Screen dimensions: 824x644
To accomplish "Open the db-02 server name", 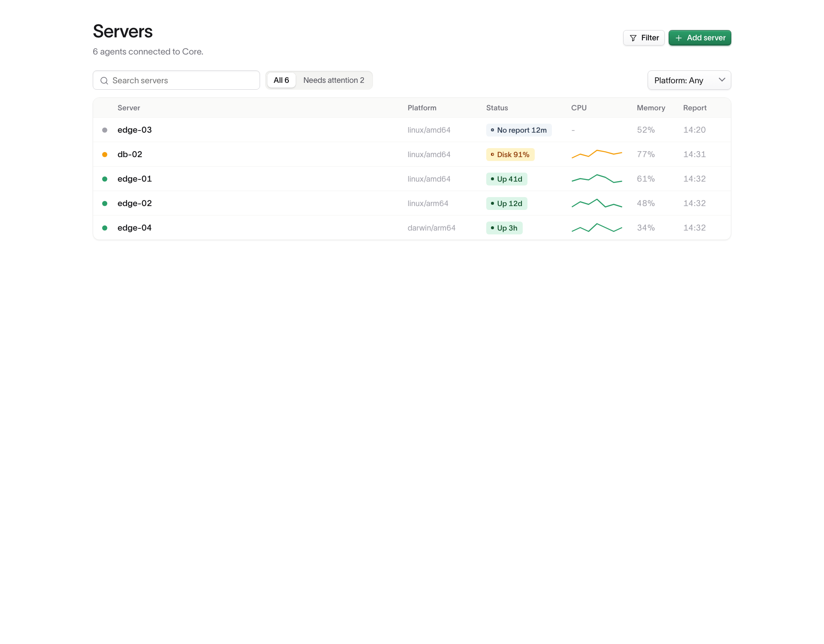I will click(x=130, y=154).
